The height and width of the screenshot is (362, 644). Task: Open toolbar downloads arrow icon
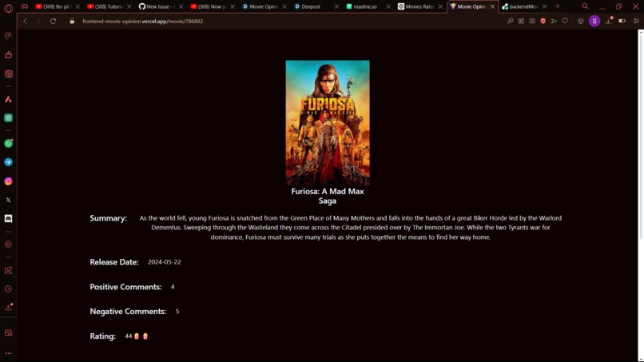(x=609, y=21)
